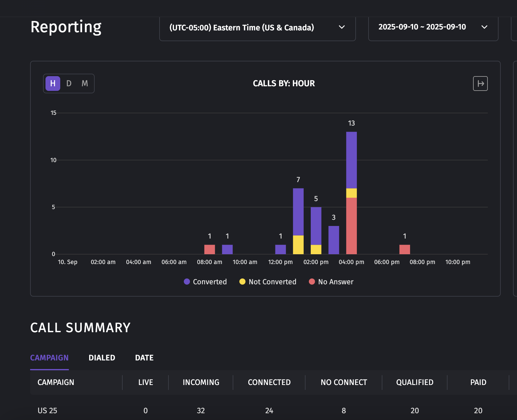The height and width of the screenshot is (420, 517).
Task: Click the chart export arrow icon
Action: pos(480,84)
